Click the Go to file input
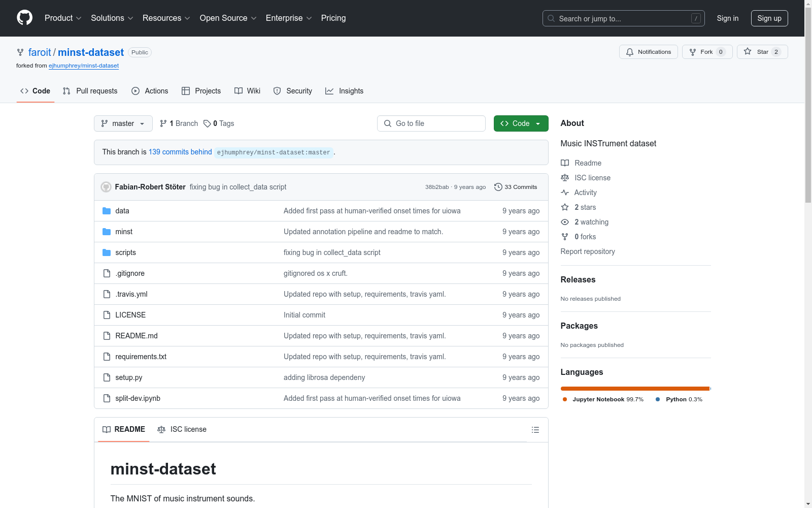Image resolution: width=812 pixels, height=508 pixels. (431, 123)
